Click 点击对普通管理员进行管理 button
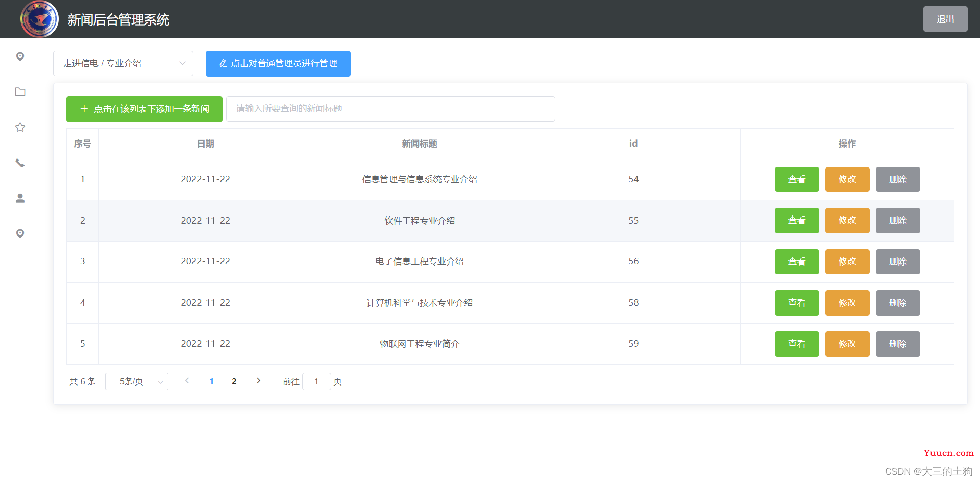The image size is (980, 481). tap(278, 63)
